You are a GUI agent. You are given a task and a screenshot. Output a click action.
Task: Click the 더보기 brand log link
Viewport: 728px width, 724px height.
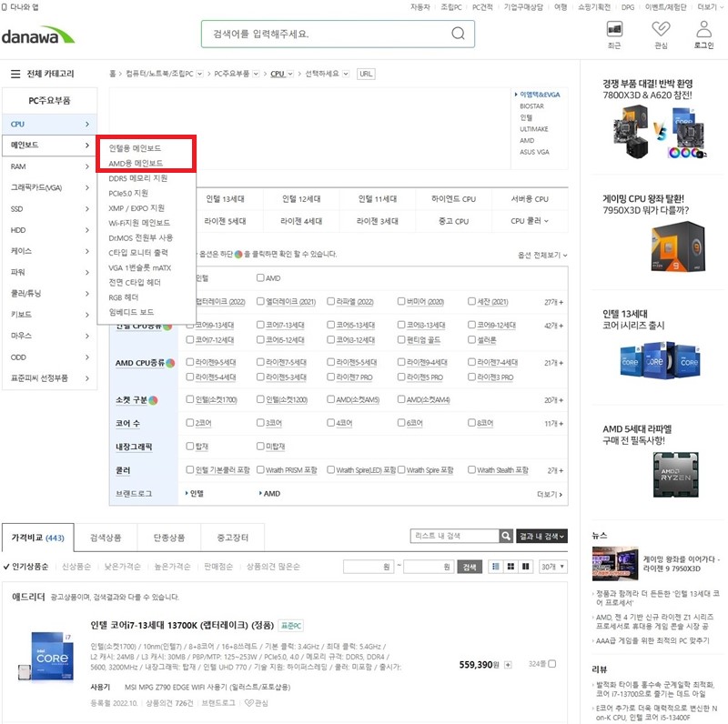pyautogui.click(x=550, y=494)
